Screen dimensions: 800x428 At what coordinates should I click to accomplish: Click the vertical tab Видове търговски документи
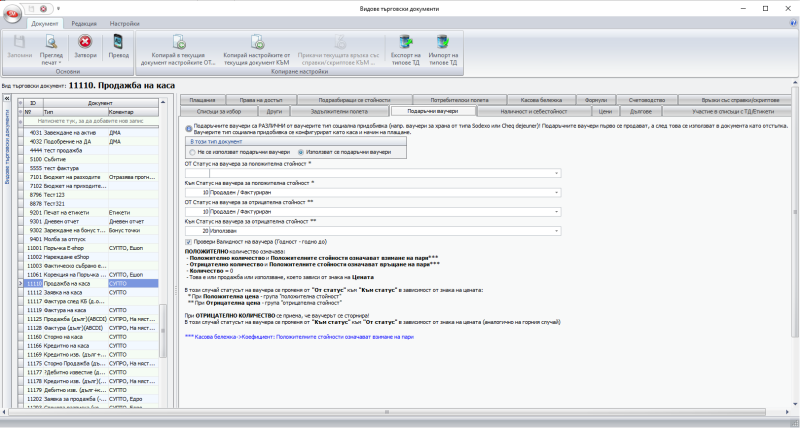(7, 147)
